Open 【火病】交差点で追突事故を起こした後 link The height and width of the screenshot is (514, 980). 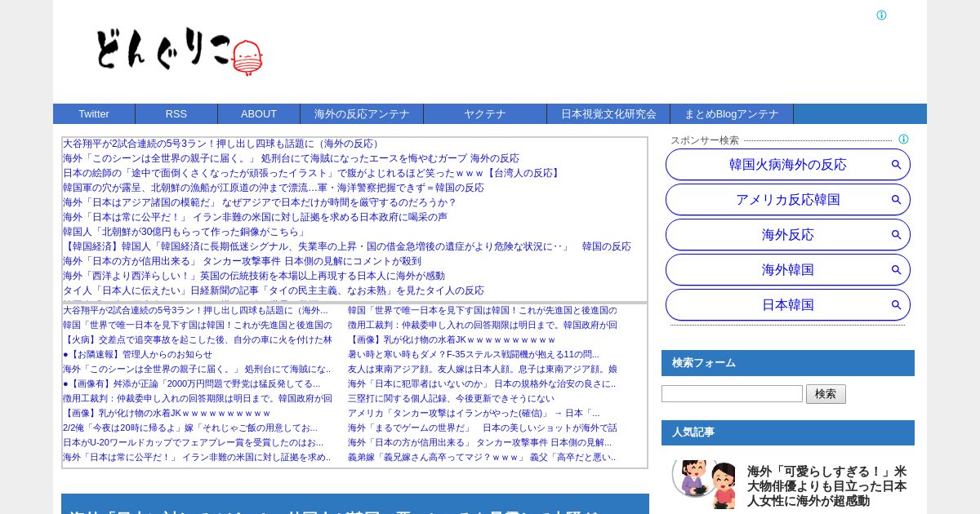[x=198, y=339]
